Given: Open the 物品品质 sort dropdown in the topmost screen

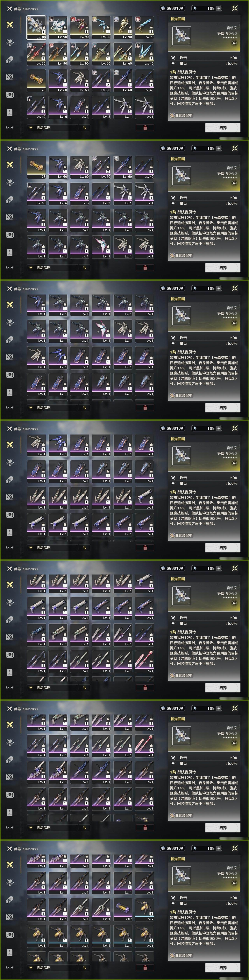Looking at the screenshot, I should click(x=52, y=127).
